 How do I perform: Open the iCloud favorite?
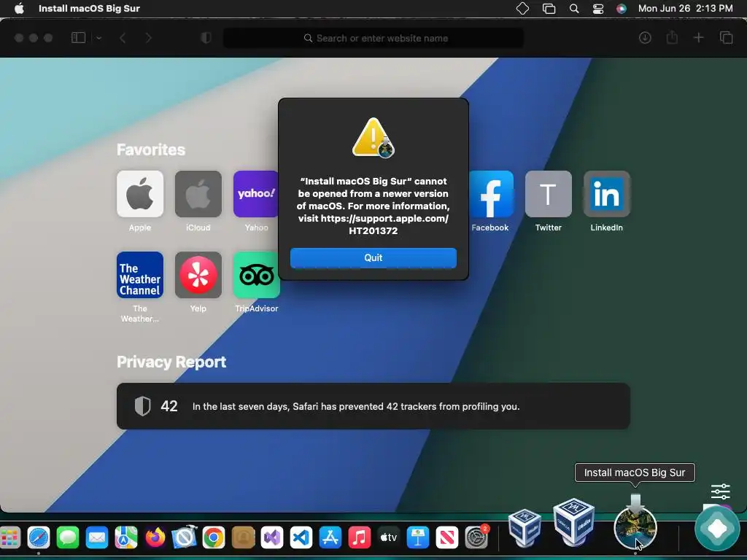[198, 194]
